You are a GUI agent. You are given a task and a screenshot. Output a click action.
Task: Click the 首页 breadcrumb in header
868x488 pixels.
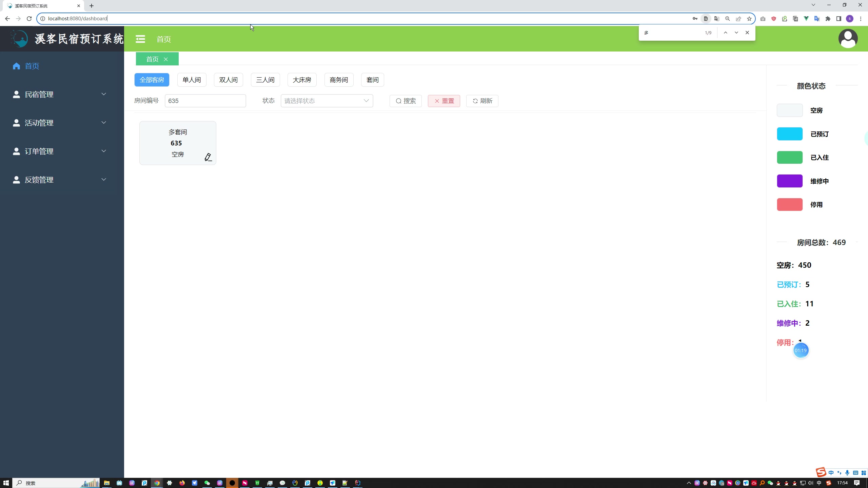coord(164,39)
